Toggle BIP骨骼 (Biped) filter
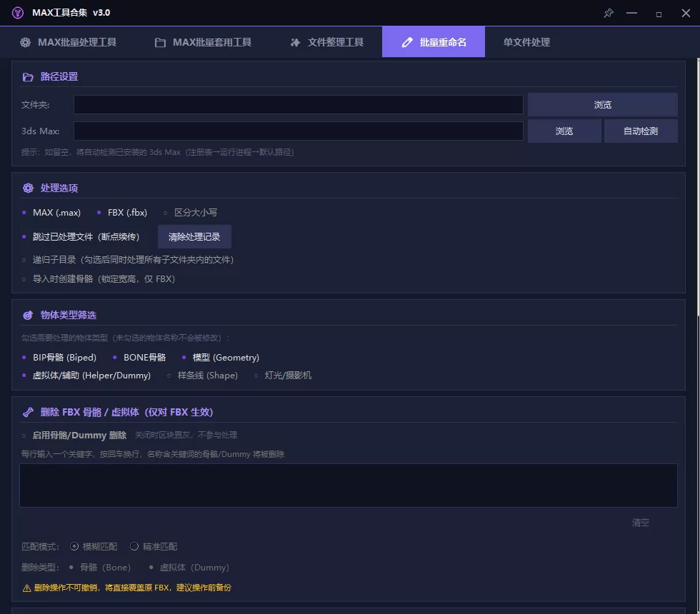The height and width of the screenshot is (614, 700). pos(59,358)
